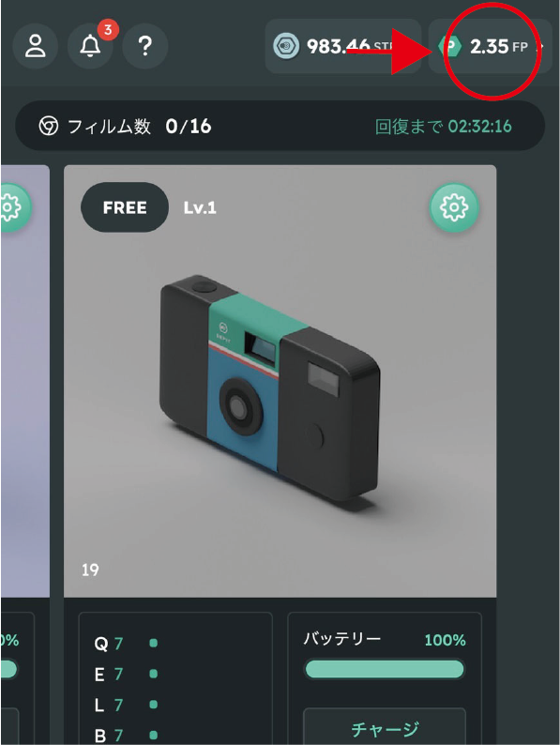Click the 回復まで recovery timer

coord(443,127)
